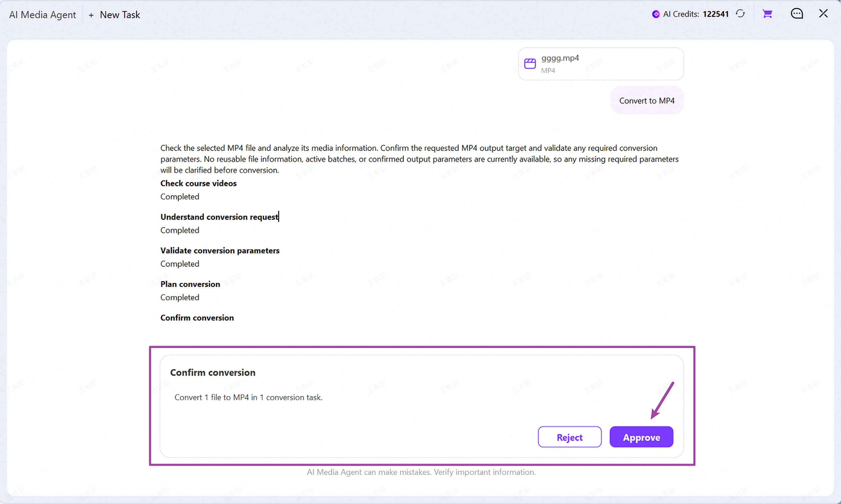
Task: Start a New Task
Action: tap(120, 15)
